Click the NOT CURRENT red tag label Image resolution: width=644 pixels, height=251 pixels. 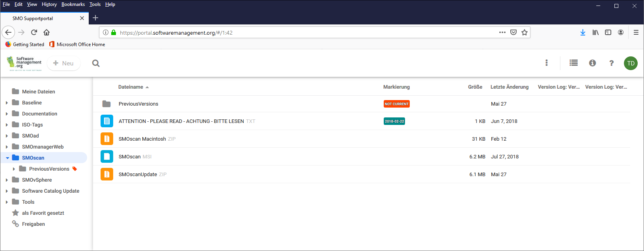(x=396, y=104)
